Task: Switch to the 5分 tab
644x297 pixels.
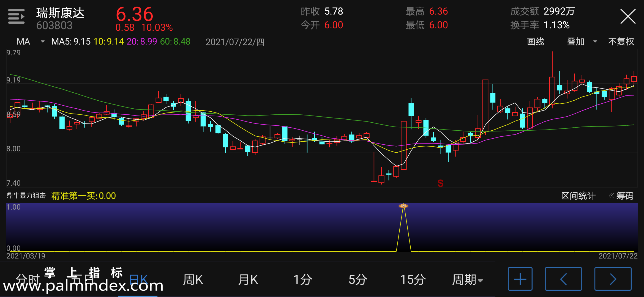Action: [x=358, y=280]
